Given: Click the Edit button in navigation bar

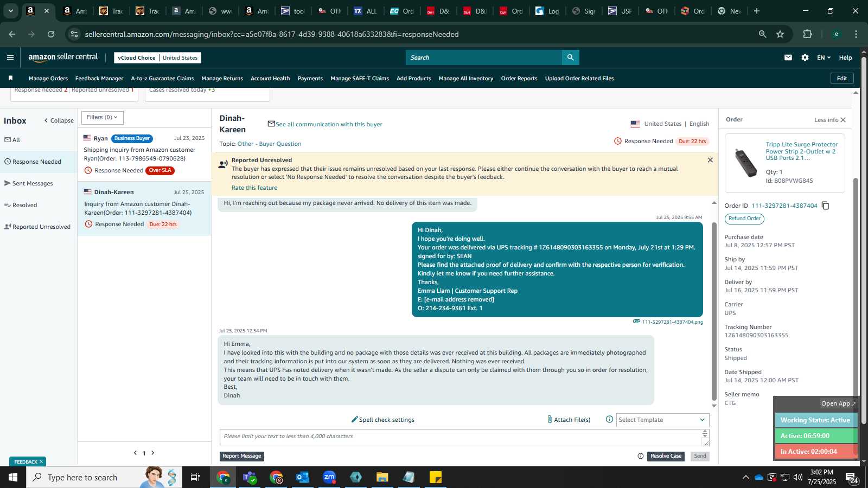Looking at the screenshot, I should point(842,78).
